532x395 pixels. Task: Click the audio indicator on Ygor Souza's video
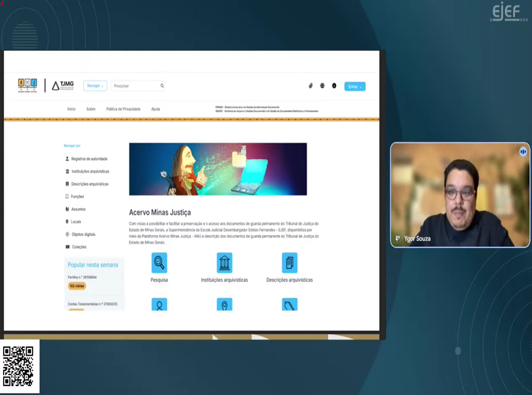523,152
